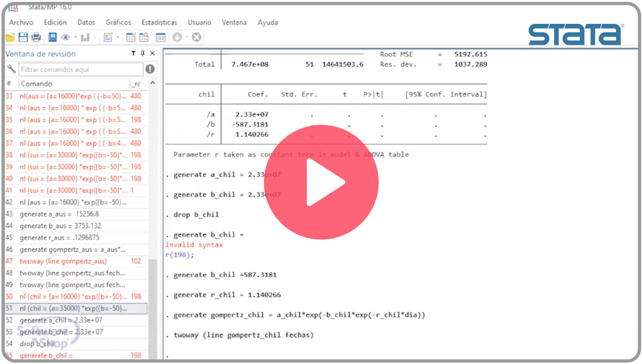The height and width of the screenshot is (364, 642).
Task: Click the history list vertical scrollbar thumb
Action: pos(152,309)
